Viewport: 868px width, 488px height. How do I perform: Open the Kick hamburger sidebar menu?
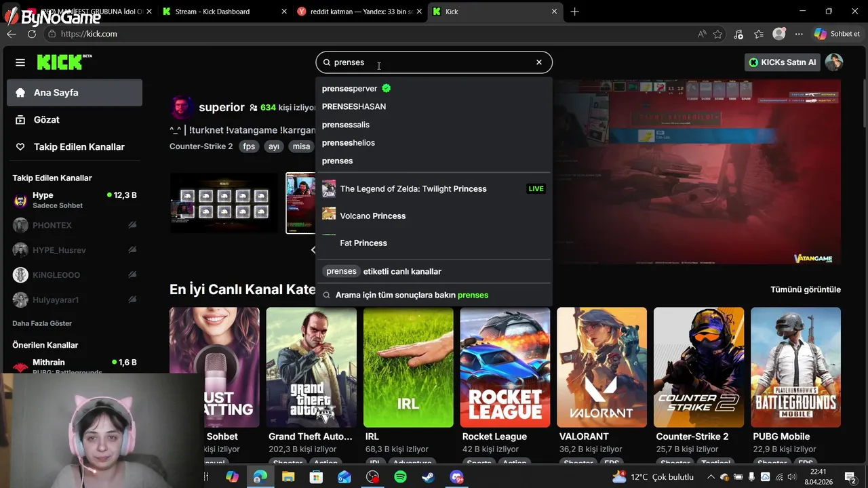click(x=20, y=62)
